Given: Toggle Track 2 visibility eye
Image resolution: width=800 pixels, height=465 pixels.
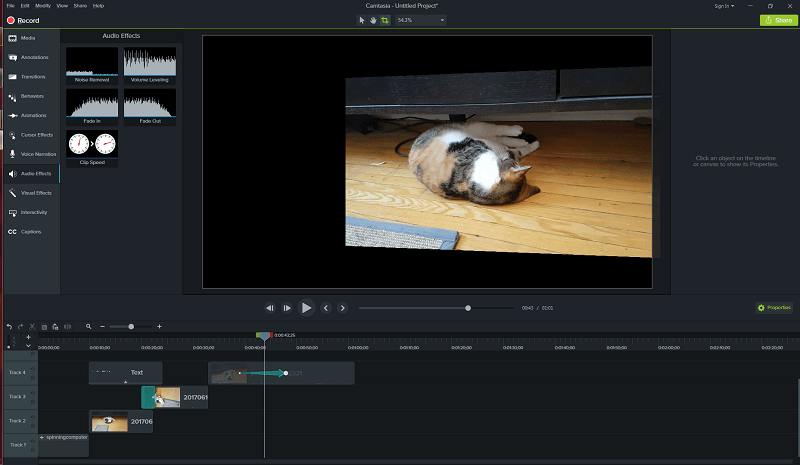Looking at the screenshot, I should pyautogui.click(x=33, y=417).
